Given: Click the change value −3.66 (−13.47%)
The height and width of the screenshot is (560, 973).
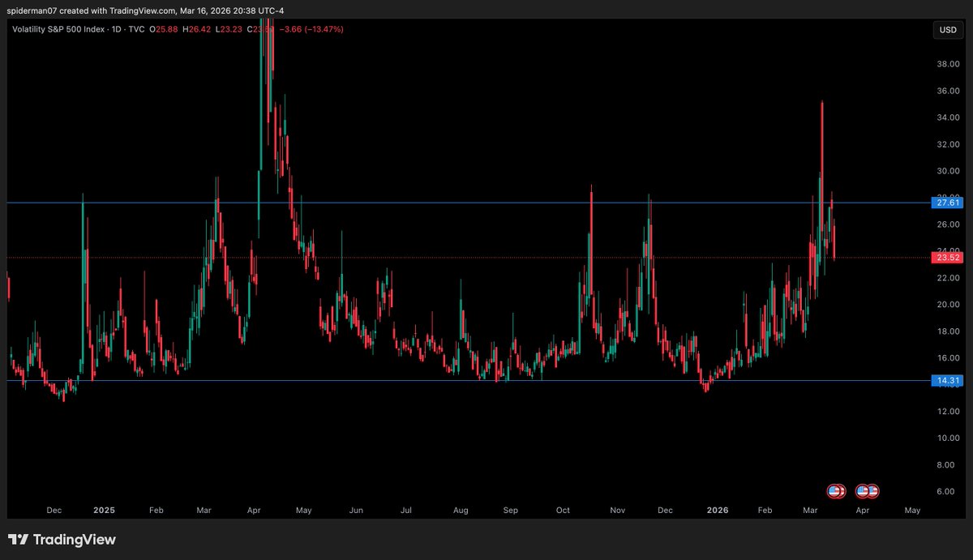Looking at the screenshot, I should [313, 30].
